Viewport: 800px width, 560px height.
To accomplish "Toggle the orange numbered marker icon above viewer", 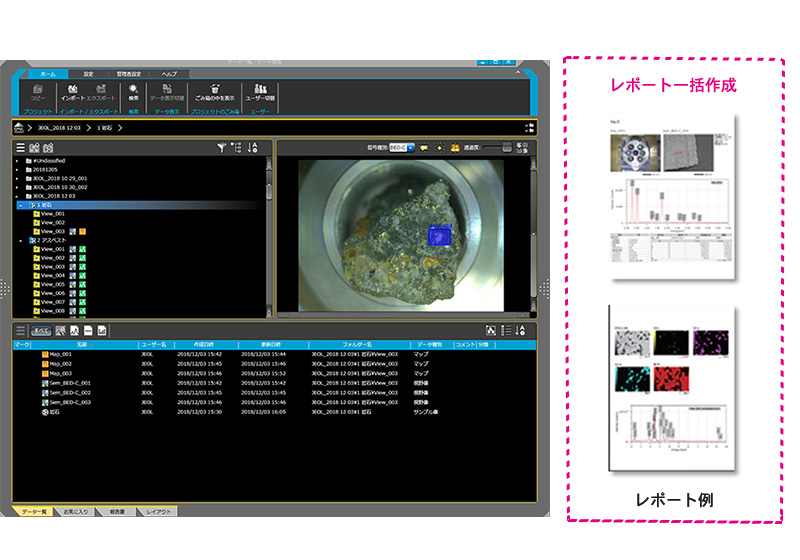I will [x=454, y=147].
